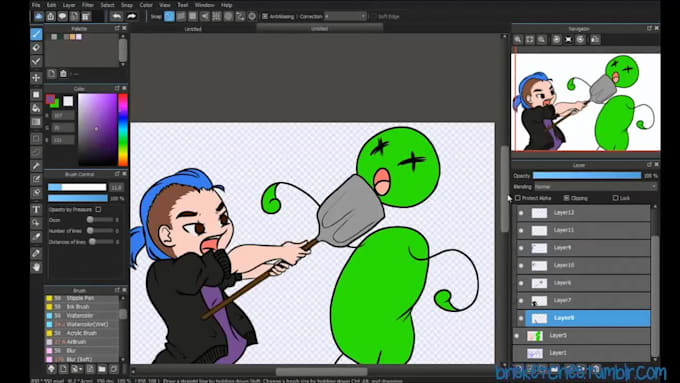Adjust the layer Opacity slider
Viewport: 680px width, 383px height.
587,176
